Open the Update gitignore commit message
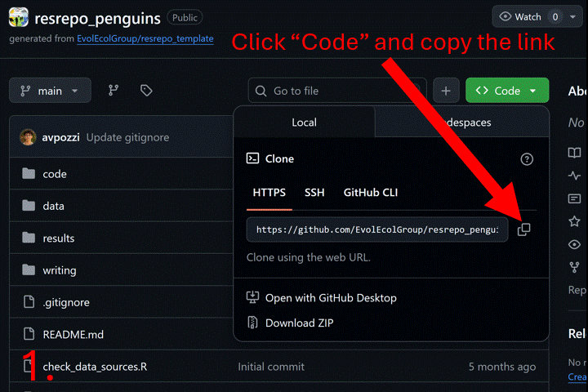 (128, 137)
